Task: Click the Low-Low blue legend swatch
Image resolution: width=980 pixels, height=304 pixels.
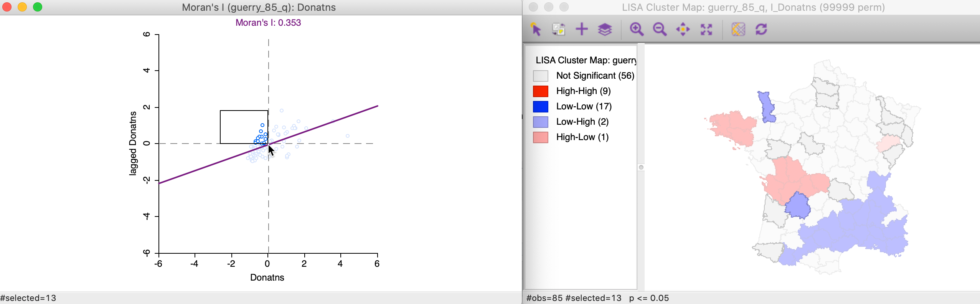Action: [x=540, y=106]
